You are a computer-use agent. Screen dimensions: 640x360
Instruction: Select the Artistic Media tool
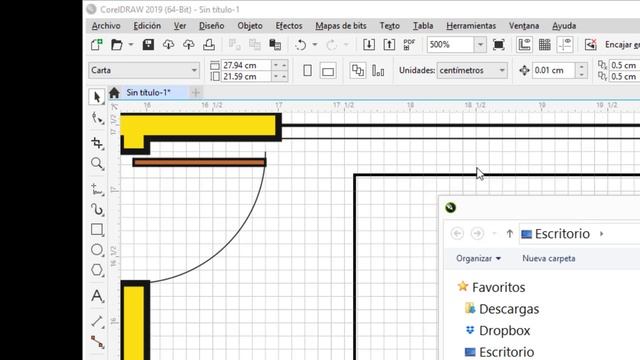coord(97,209)
